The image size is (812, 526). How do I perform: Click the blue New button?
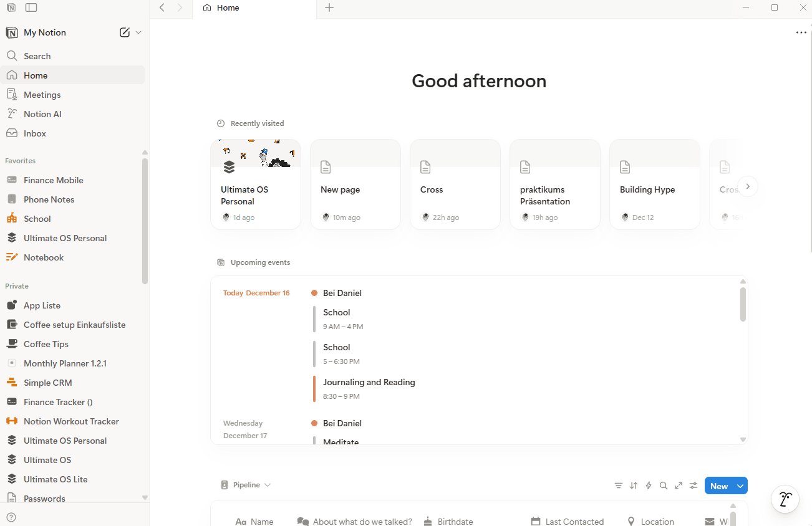pyautogui.click(x=718, y=485)
